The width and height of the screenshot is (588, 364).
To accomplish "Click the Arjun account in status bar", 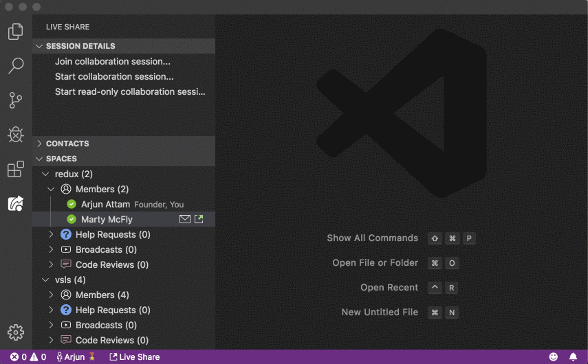I will (x=76, y=357).
